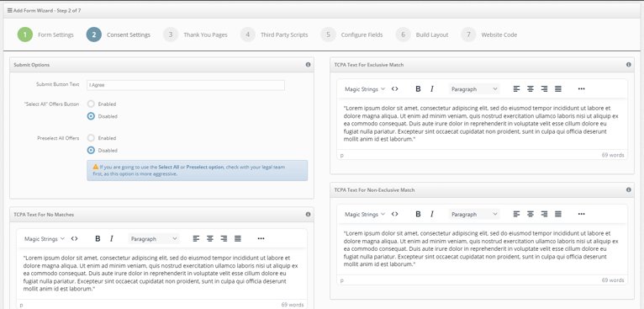Open Magic Strings dropdown in No Matches editor

[x=45, y=238]
